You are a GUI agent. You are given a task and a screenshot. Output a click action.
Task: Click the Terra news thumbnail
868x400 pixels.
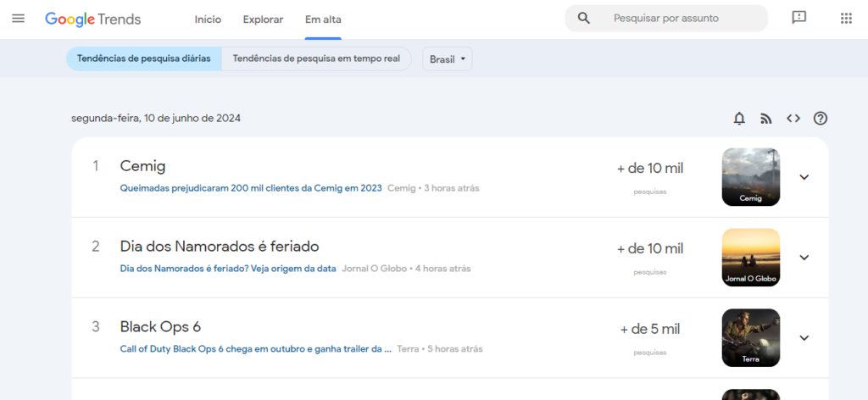[751, 337]
